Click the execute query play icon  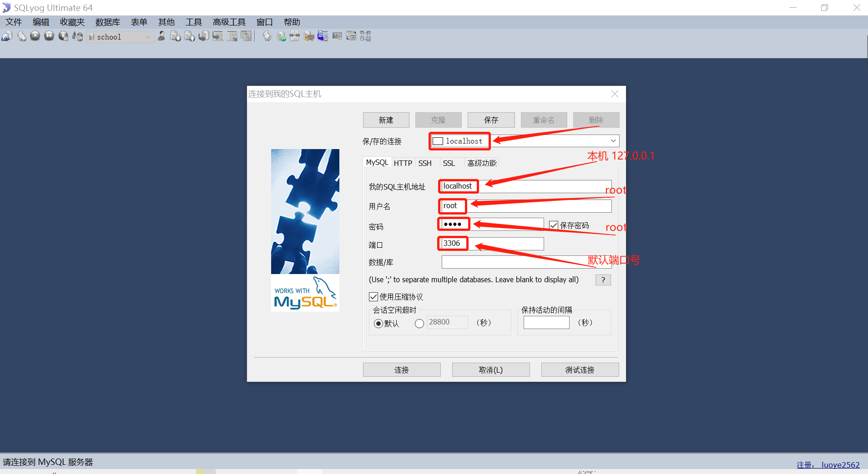tap(35, 36)
